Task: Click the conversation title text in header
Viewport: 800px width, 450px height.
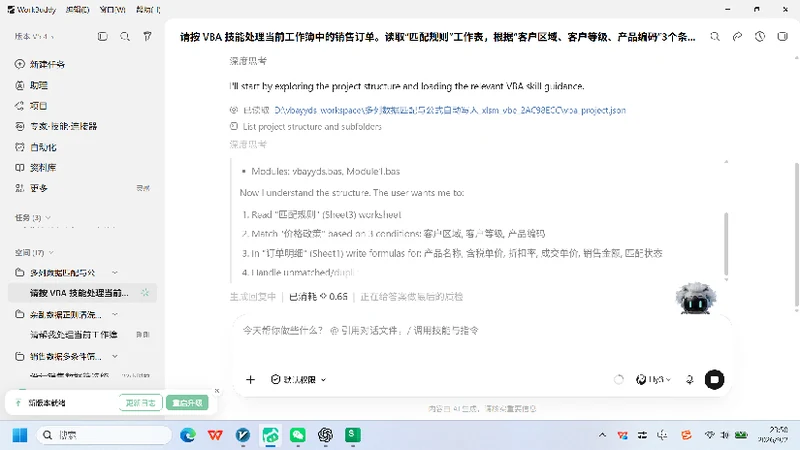Action: click(x=437, y=37)
